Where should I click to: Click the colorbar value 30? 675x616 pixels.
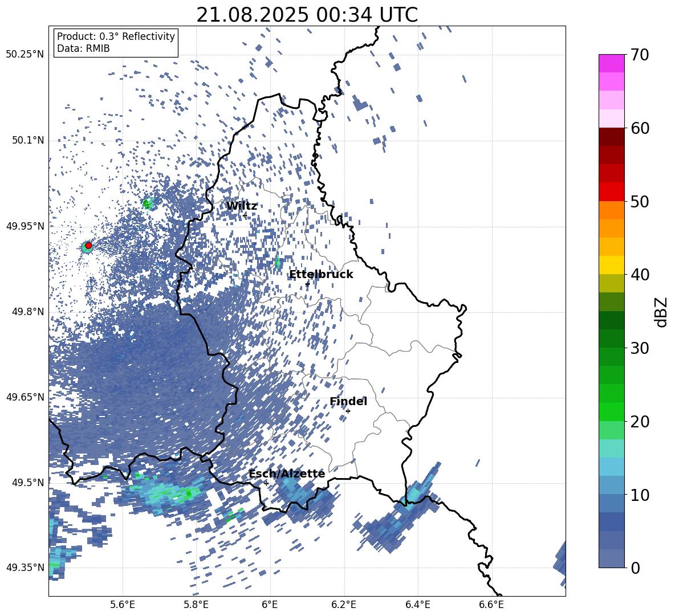click(x=639, y=348)
